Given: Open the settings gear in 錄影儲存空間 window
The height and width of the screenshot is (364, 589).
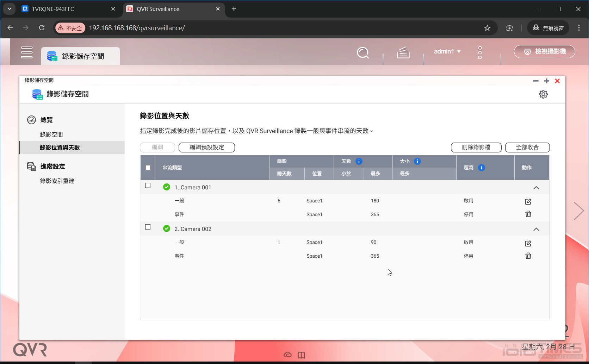Looking at the screenshot, I should 543,94.
